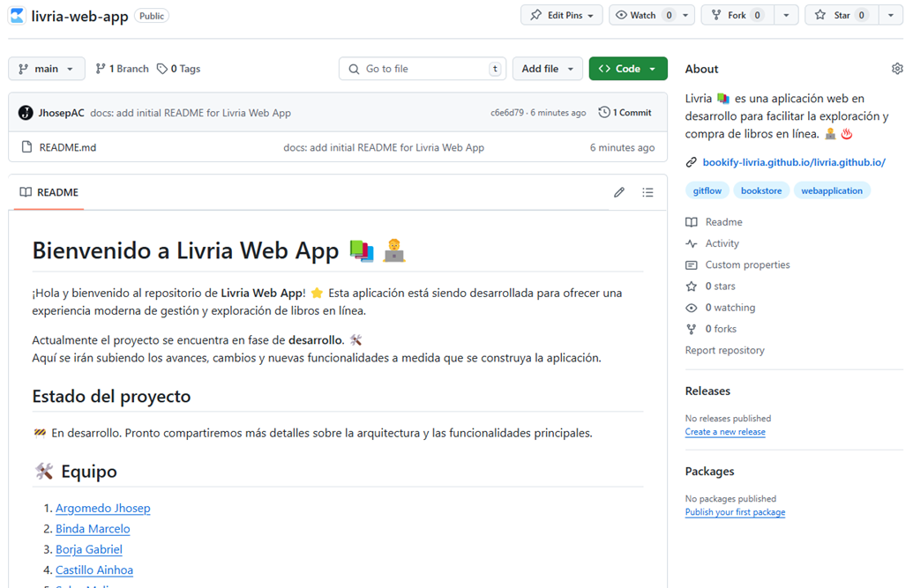Click Create a new release
The image size is (913, 588).
pyautogui.click(x=725, y=432)
